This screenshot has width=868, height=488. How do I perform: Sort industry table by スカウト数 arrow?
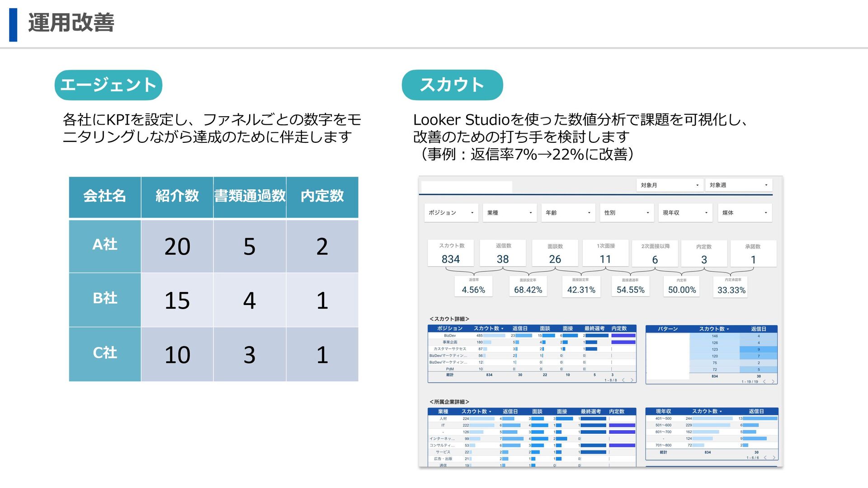(490, 412)
